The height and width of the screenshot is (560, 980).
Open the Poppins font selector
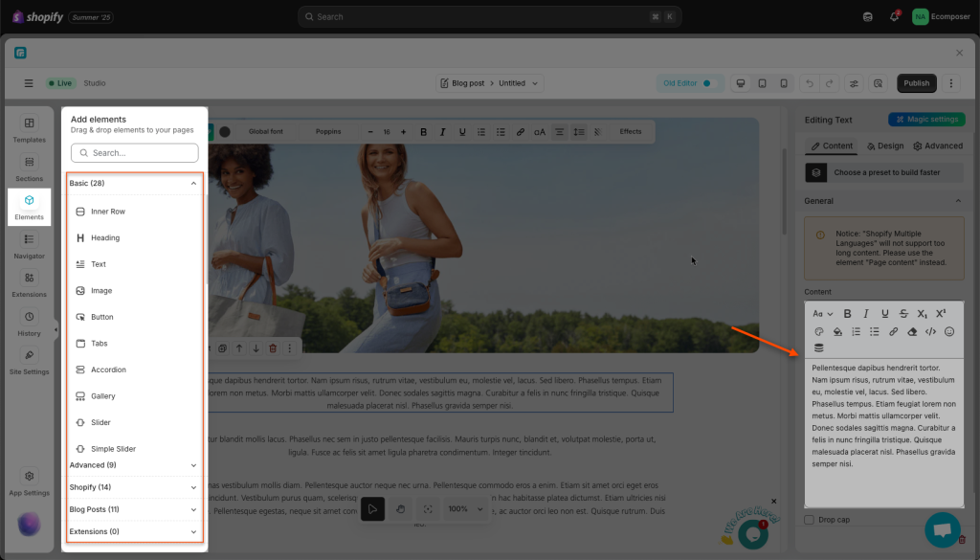coord(328,132)
